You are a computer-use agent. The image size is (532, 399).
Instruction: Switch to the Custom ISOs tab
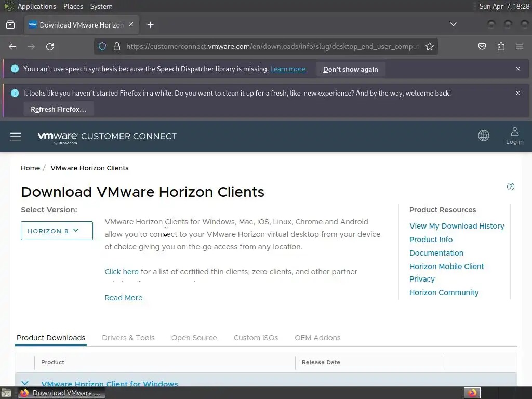coord(256,338)
